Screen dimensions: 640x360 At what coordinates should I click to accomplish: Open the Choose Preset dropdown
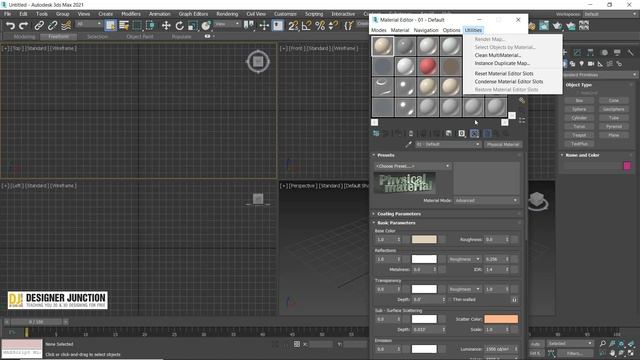tap(413, 166)
